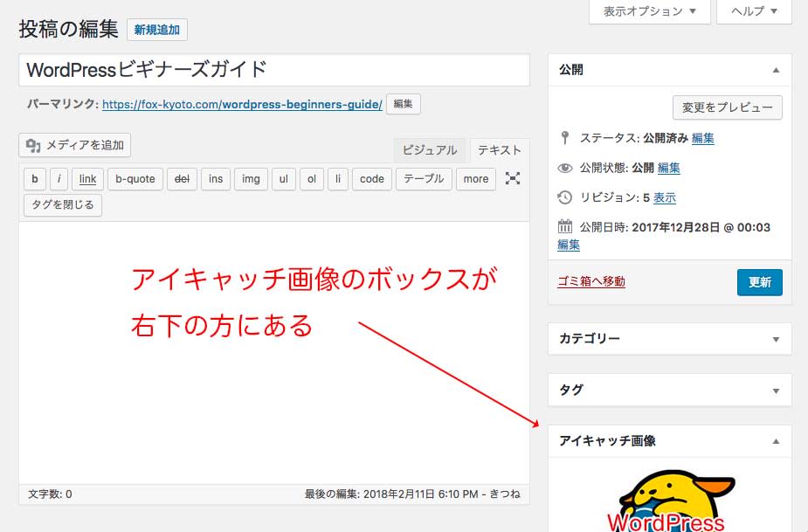Image resolution: width=808 pixels, height=532 pixels.
Task: Open ヘルプ dropdown
Action: point(754,11)
